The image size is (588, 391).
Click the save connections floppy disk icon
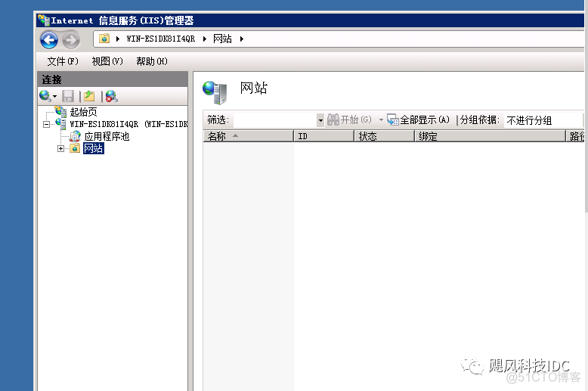coord(68,96)
